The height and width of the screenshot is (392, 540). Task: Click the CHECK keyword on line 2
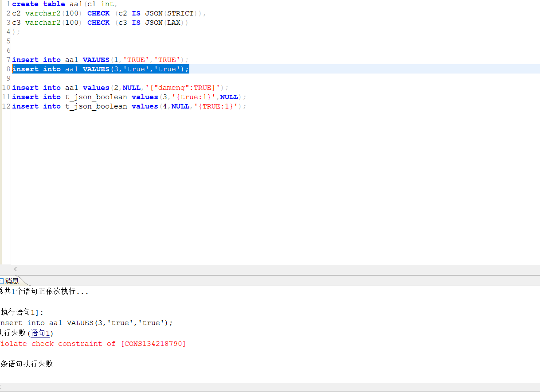tap(98, 13)
